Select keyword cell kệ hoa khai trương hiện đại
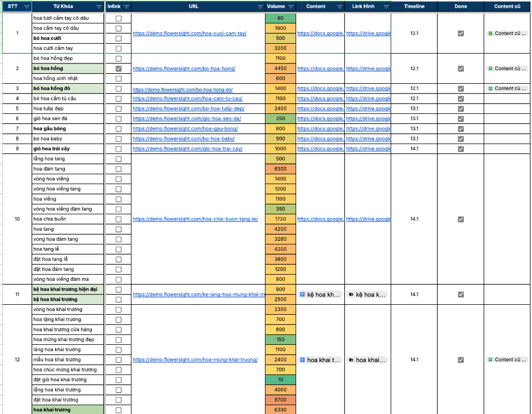The height and width of the screenshot is (414, 532). pyautogui.click(x=68, y=289)
